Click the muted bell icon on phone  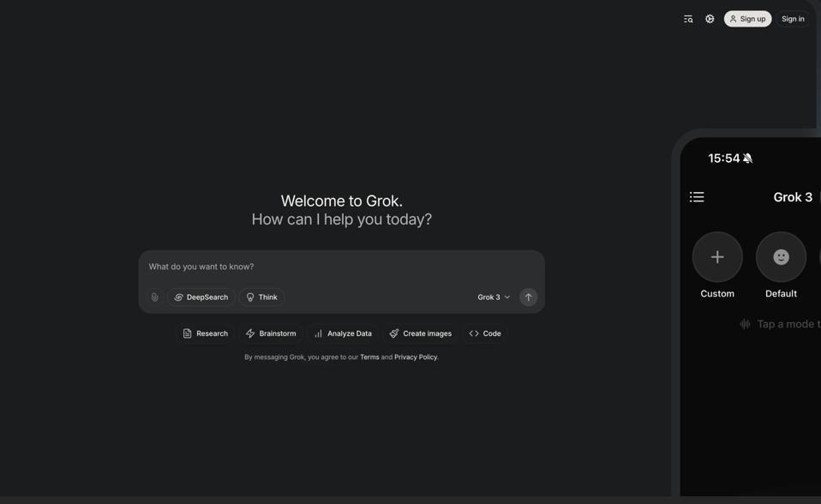pos(747,159)
